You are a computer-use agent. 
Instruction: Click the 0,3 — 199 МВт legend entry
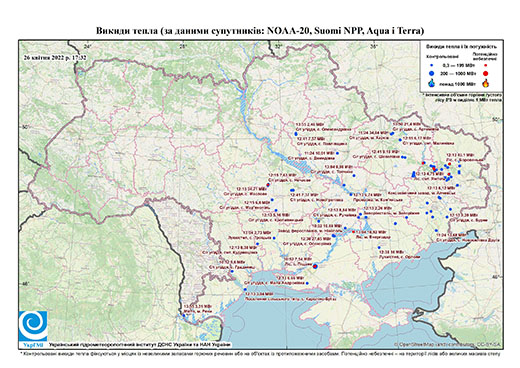(x=458, y=65)
